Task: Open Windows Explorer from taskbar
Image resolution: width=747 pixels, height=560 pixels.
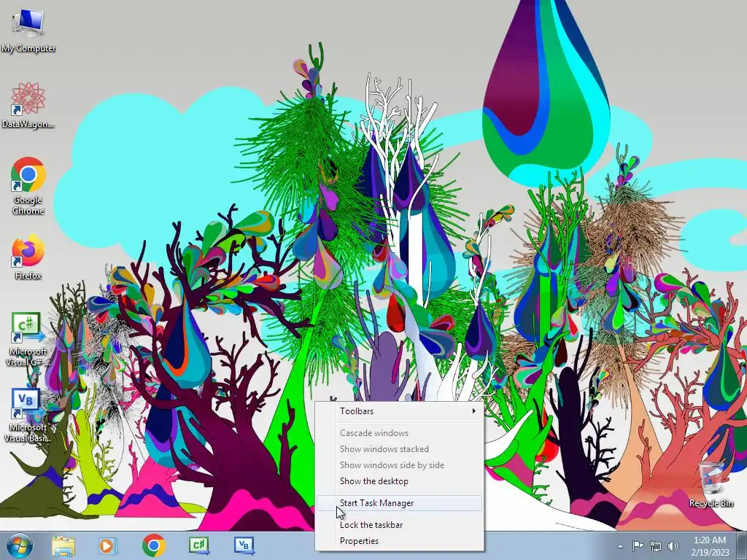Action: [63, 545]
